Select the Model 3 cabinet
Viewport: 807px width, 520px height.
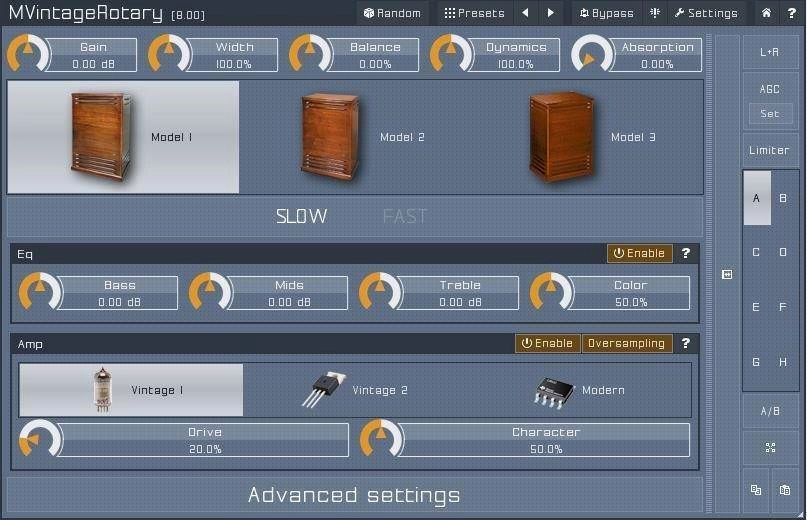[x=587, y=137]
